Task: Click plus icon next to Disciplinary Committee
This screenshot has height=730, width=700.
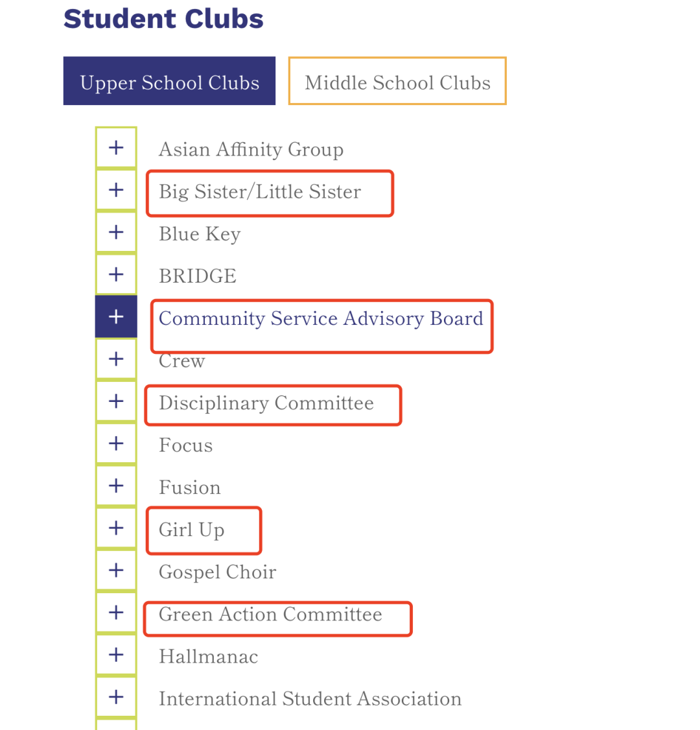Action: 117,401
